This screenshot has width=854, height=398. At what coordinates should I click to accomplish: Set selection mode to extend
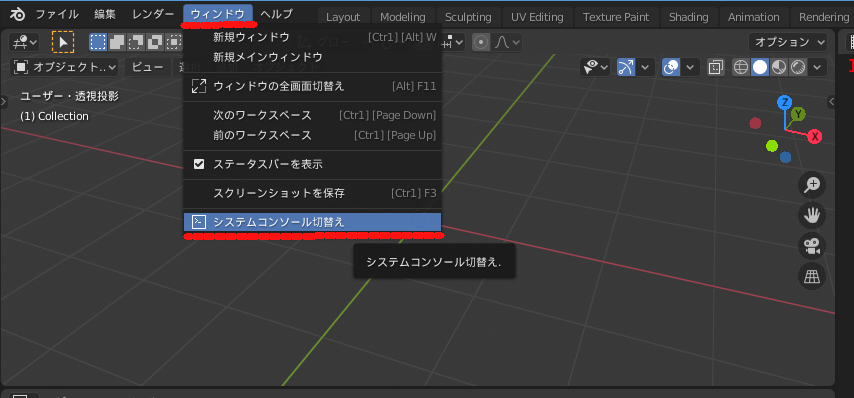(x=117, y=42)
